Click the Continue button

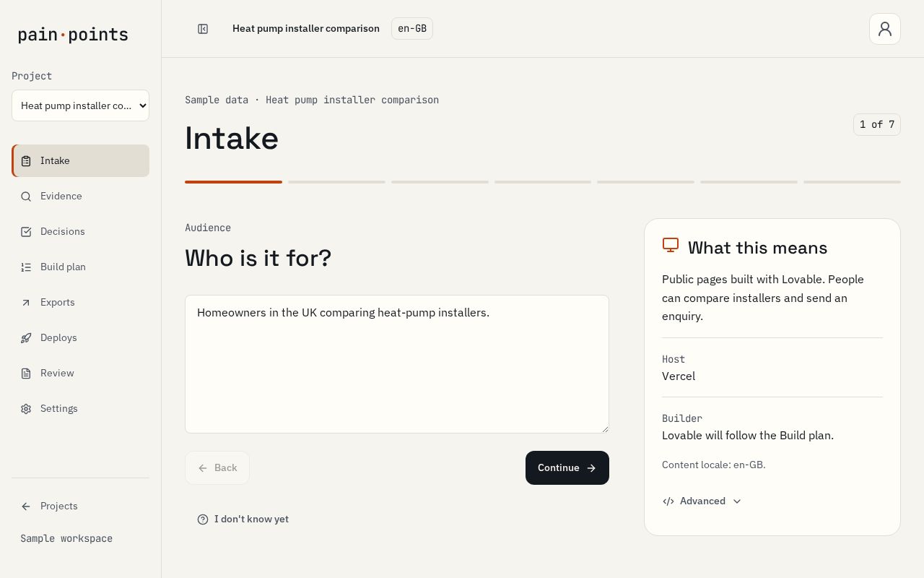click(x=567, y=468)
